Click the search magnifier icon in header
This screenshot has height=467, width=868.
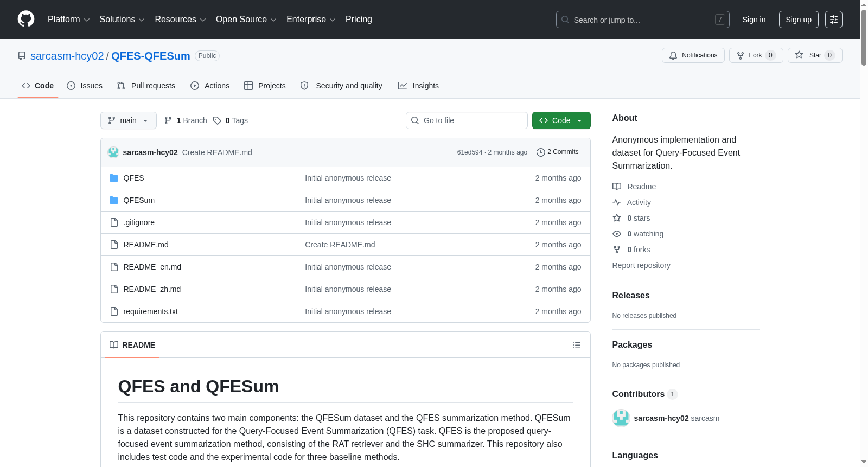pyautogui.click(x=565, y=20)
